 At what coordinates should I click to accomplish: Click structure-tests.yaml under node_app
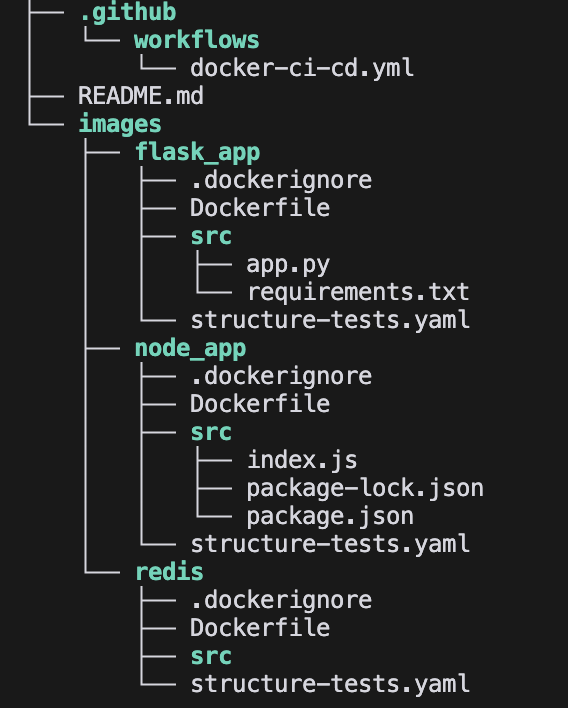point(330,544)
